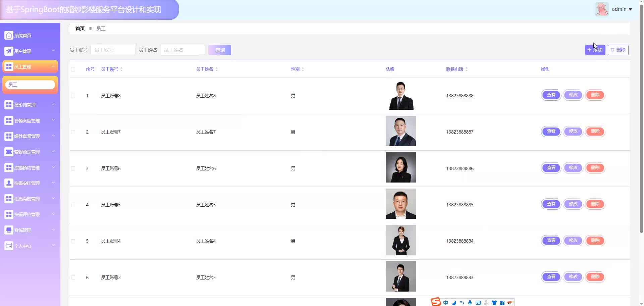
Task: Click inside the 员工姓名 input field
Action: 182,50
